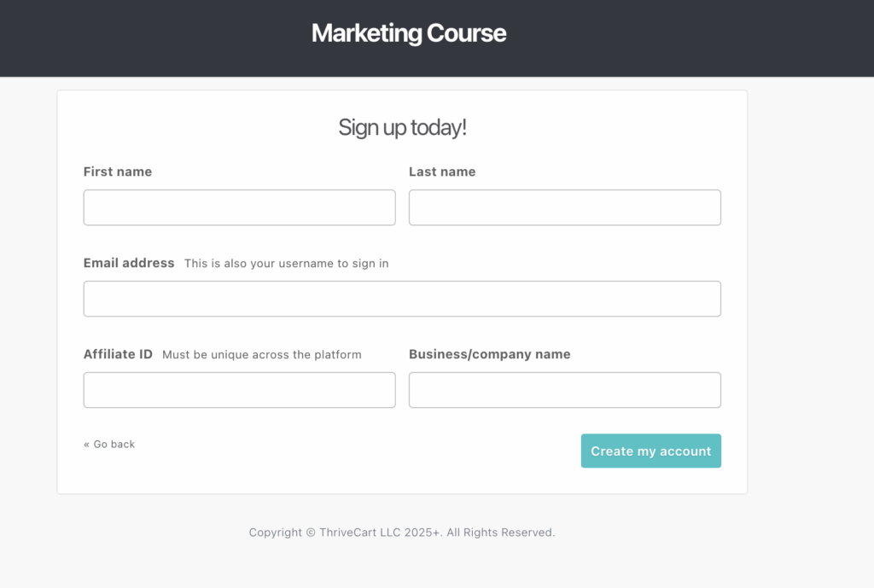Screen dimensions: 874x588
Task: Click the Affiliate ID label
Action: (x=118, y=354)
